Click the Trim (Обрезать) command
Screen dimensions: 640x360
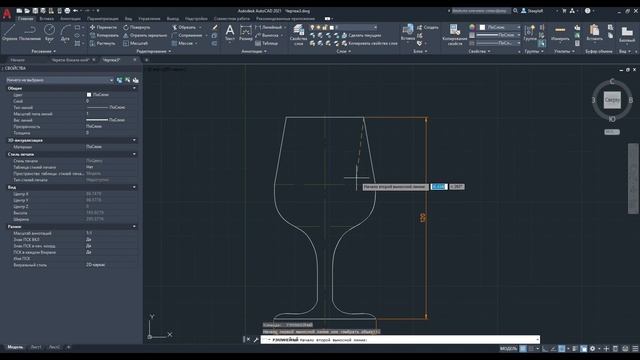pos(184,27)
